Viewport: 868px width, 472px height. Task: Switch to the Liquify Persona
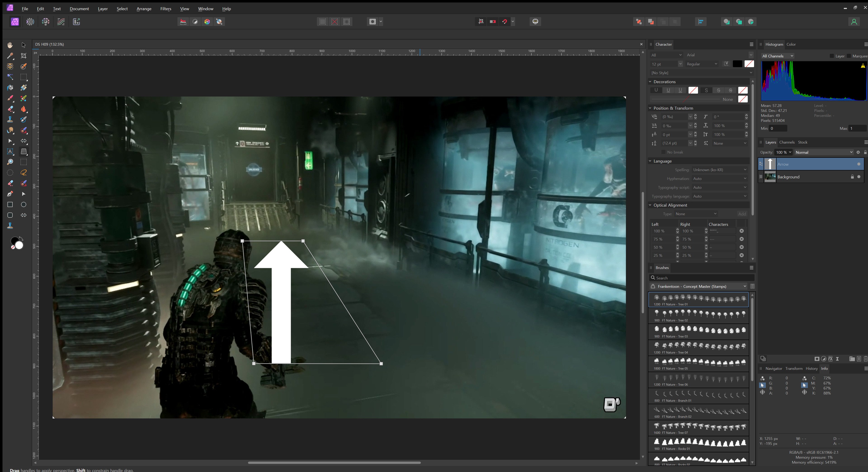tap(30, 22)
